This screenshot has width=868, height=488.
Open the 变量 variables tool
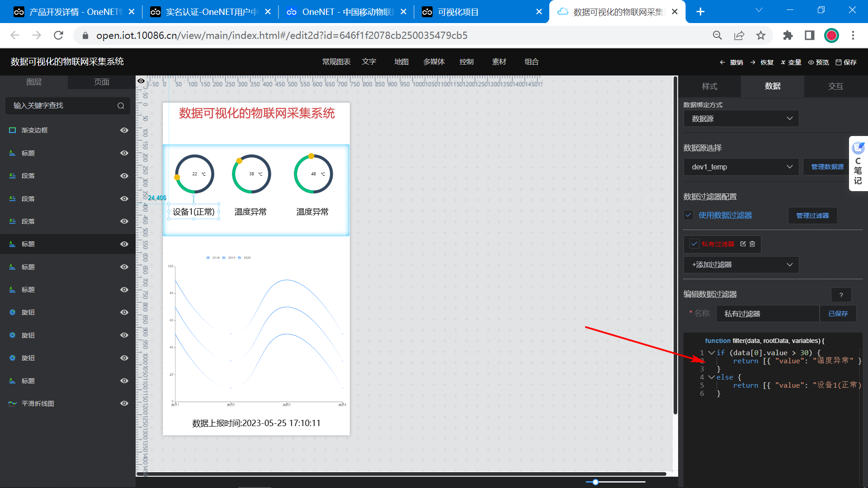[x=791, y=62]
